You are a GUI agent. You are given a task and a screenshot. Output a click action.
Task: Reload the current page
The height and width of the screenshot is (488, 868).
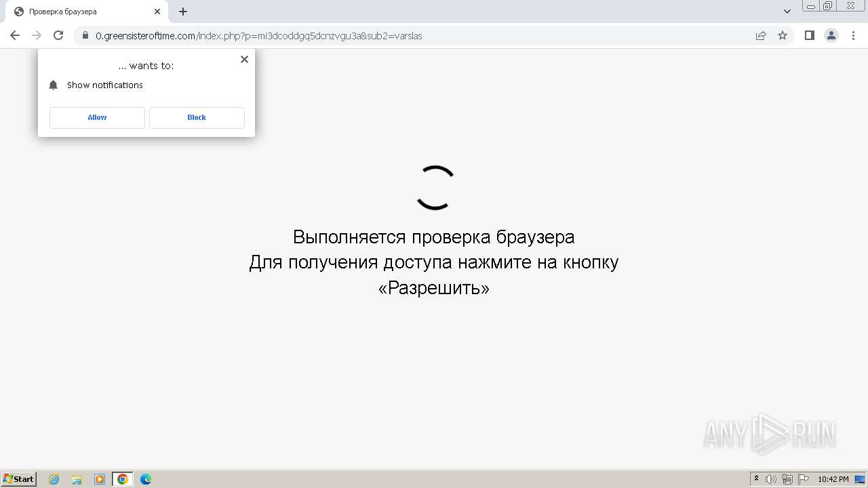coord(58,35)
